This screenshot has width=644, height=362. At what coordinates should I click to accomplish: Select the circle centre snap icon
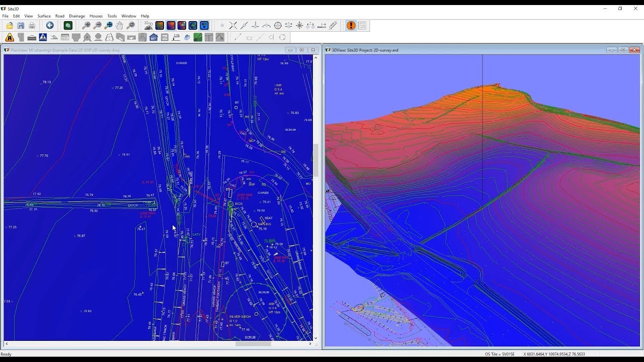pyautogui.click(x=277, y=26)
